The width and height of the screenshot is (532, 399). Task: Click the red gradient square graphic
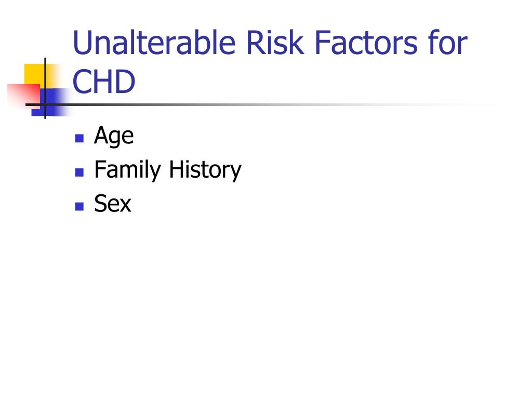point(23,96)
